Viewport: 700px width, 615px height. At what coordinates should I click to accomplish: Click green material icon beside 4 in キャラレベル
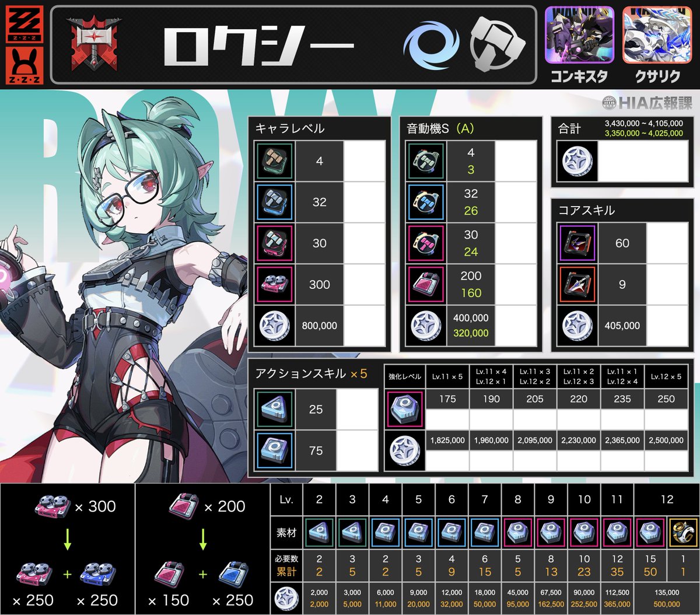275,161
